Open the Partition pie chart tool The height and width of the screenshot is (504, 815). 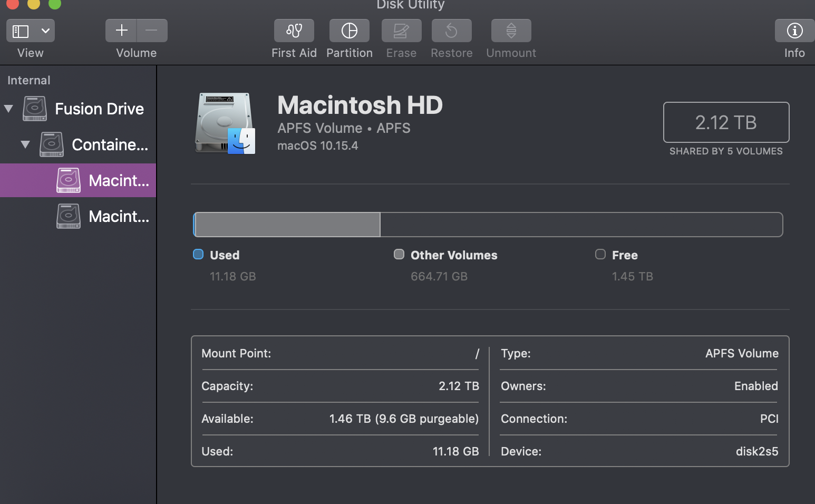[350, 31]
